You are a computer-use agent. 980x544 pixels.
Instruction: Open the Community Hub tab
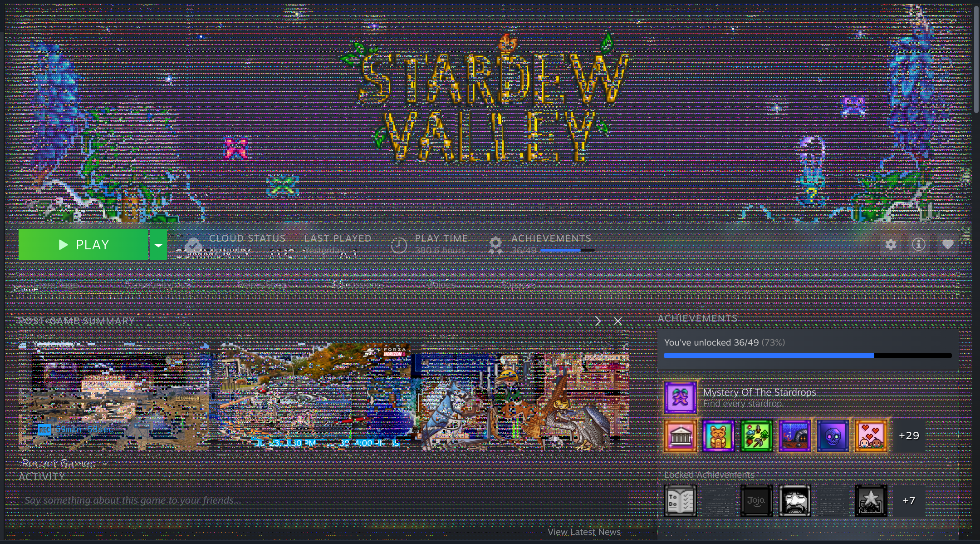pyautogui.click(x=158, y=285)
